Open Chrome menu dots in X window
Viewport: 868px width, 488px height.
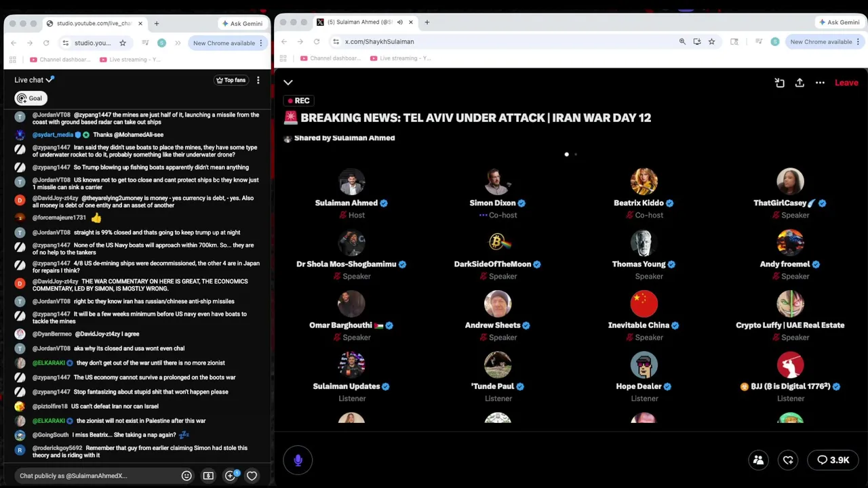(859, 41)
